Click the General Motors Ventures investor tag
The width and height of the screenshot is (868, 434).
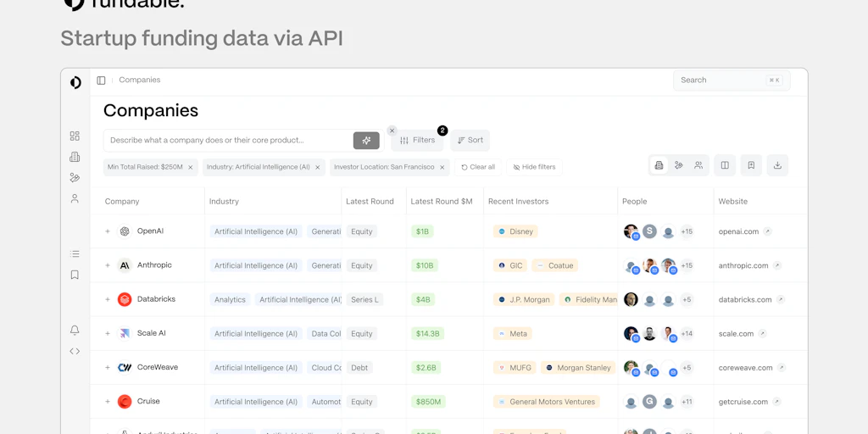point(547,402)
